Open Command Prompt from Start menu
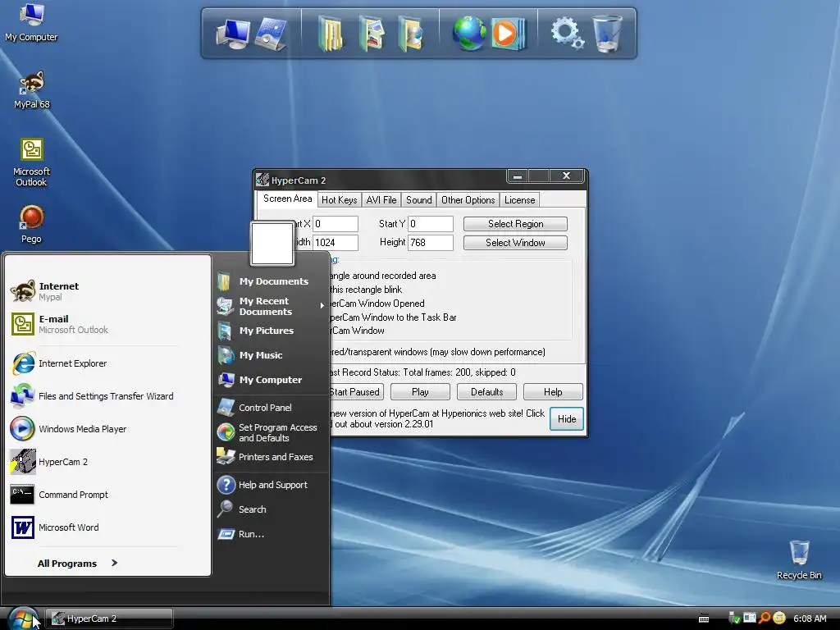 pos(107,495)
